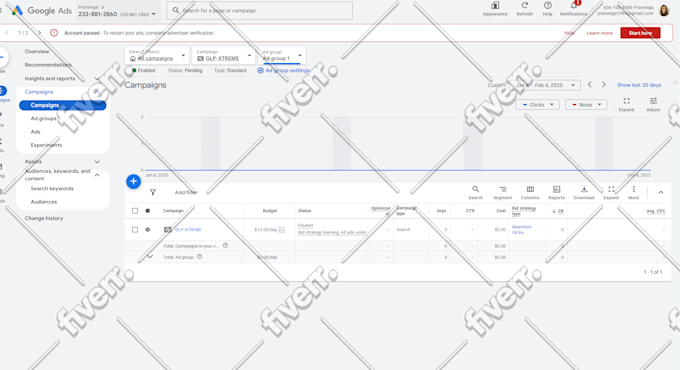Check the GLP-XTREME row checkbox
Viewport: 680px width, 370px height.
(x=135, y=229)
